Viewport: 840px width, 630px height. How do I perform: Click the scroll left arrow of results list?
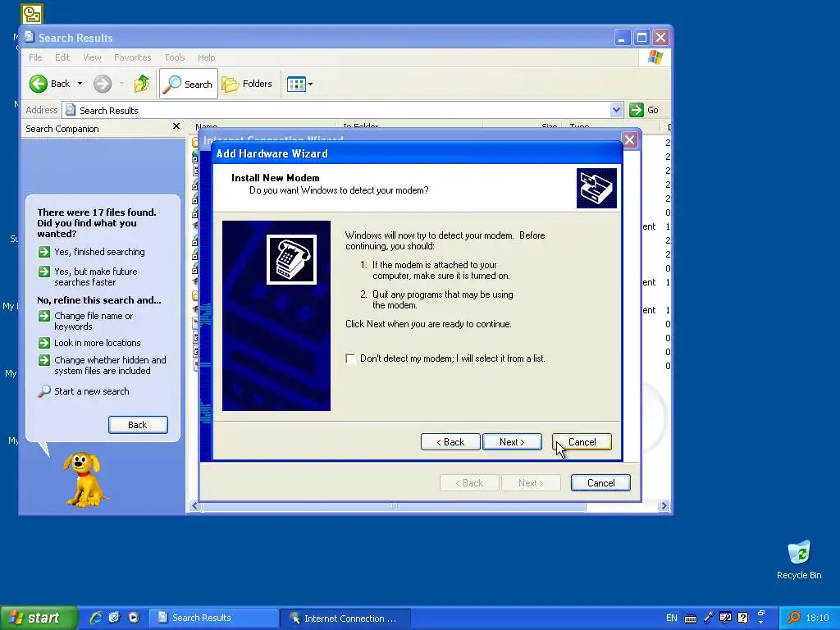(194, 506)
